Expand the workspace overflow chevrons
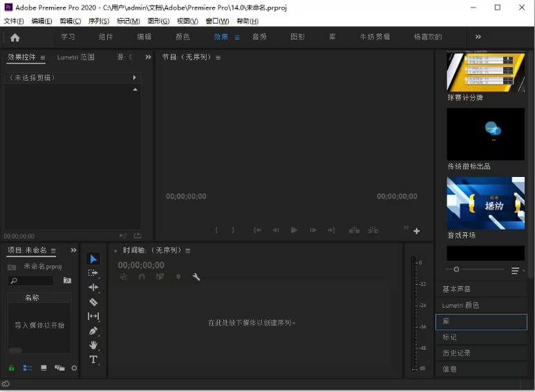The width and height of the screenshot is (535, 392). [x=478, y=37]
